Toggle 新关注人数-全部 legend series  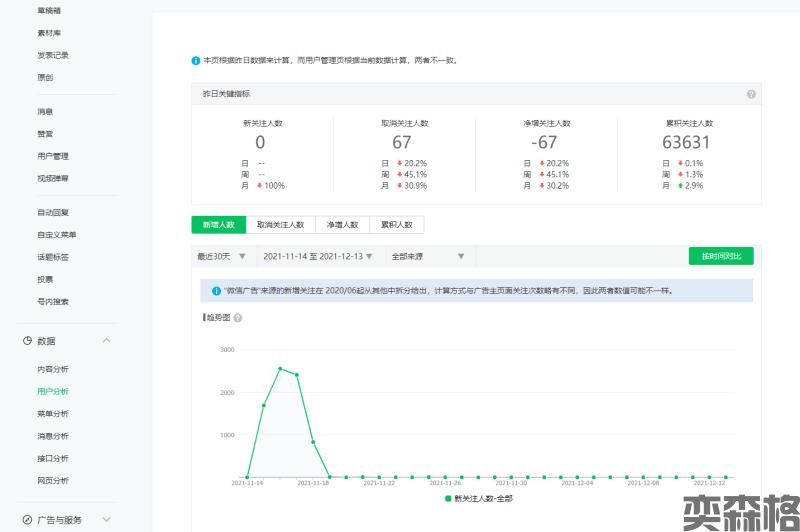[479, 498]
